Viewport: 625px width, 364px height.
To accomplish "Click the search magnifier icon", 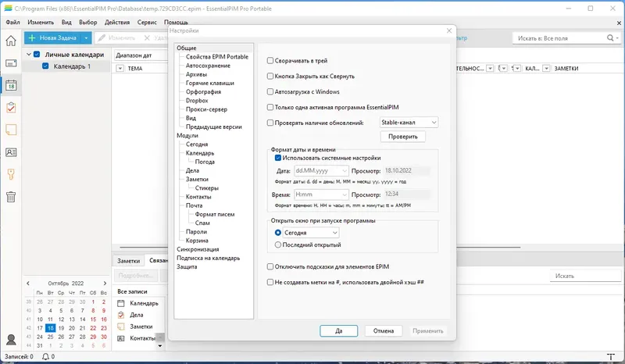I will tap(610, 37).
